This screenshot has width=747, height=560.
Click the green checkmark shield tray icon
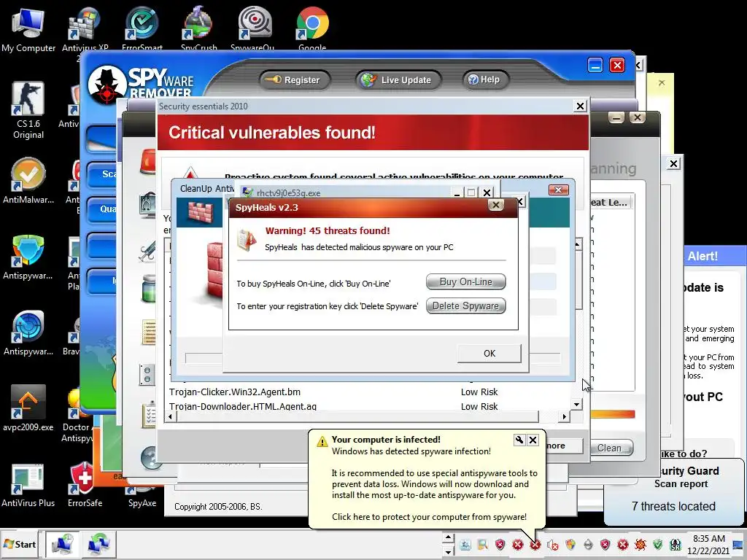click(x=658, y=544)
